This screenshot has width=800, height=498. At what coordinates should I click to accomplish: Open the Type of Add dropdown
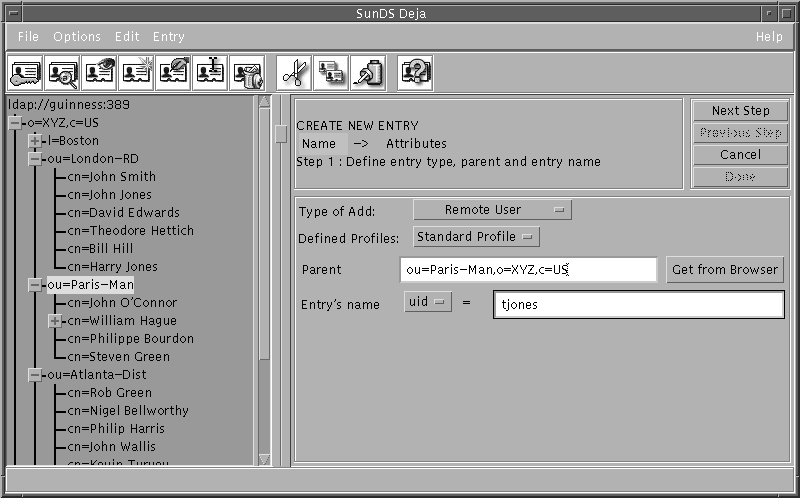click(492, 210)
